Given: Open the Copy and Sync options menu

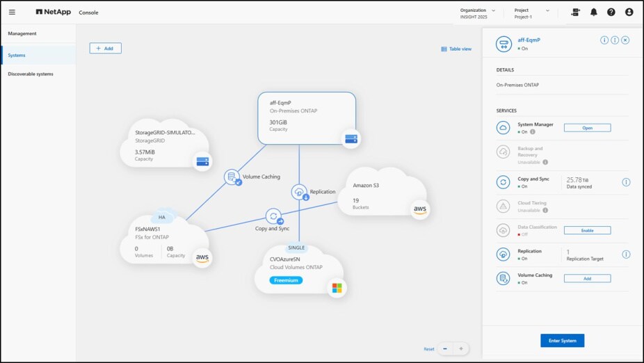Looking at the screenshot, I should tap(625, 182).
